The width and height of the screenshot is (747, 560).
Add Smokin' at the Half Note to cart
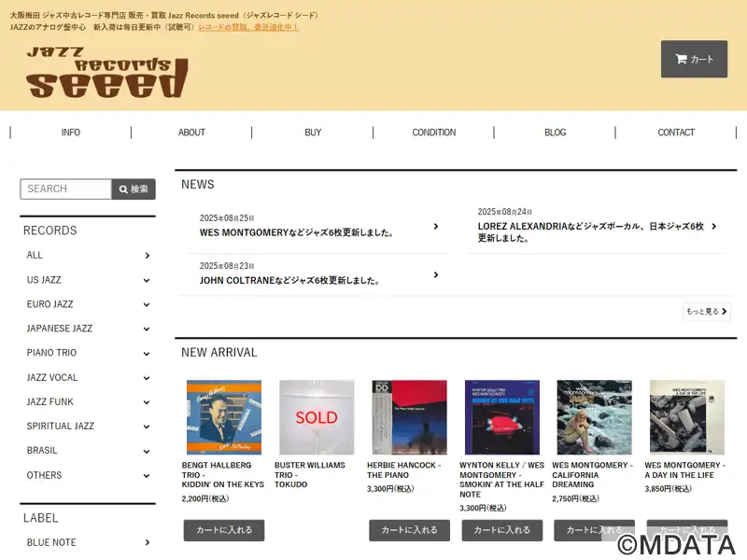tap(502, 530)
